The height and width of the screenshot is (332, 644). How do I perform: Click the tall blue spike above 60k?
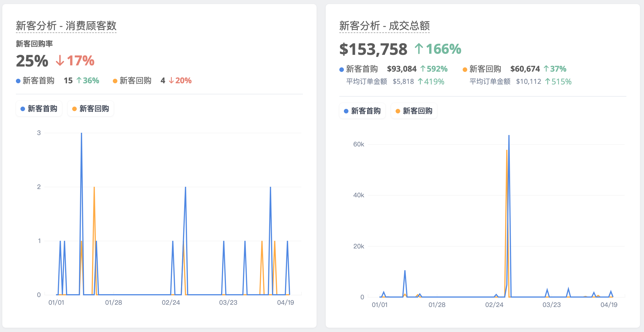[x=509, y=136]
